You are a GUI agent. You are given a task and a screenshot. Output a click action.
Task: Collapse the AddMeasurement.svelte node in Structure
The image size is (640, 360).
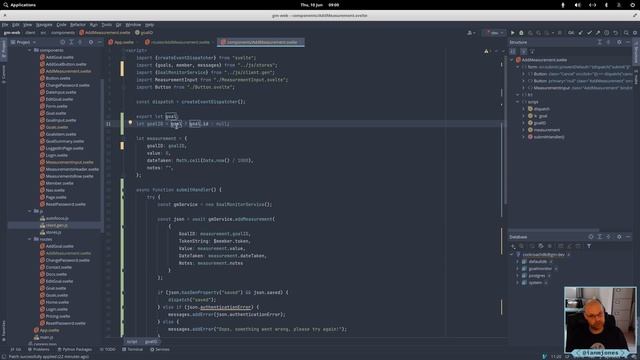[512, 60]
